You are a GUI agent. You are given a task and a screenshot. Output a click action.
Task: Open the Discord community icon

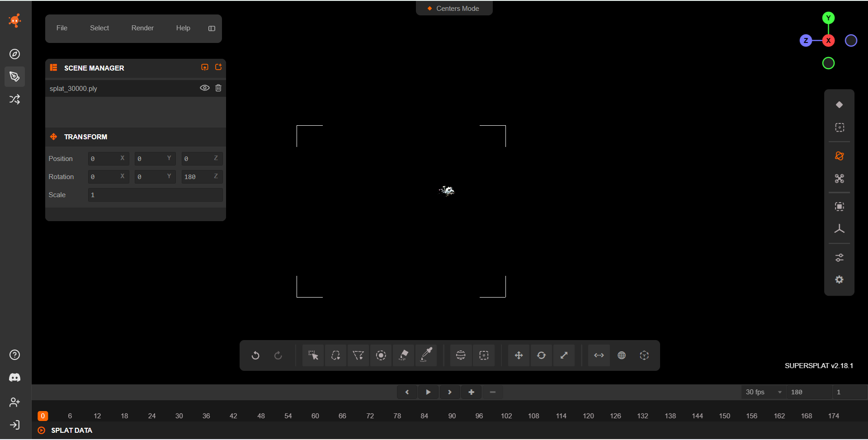point(14,378)
